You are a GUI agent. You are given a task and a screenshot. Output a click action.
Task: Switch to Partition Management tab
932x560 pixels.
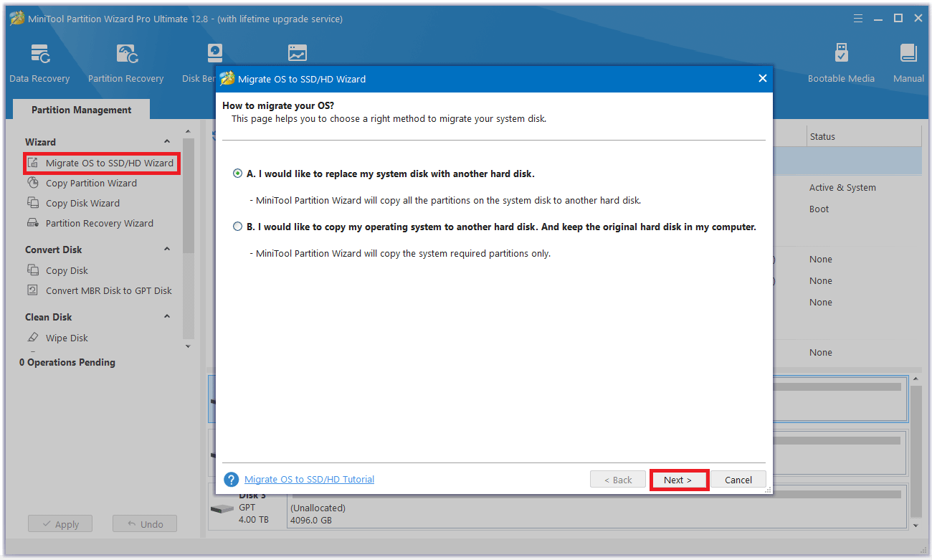(x=82, y=110)
